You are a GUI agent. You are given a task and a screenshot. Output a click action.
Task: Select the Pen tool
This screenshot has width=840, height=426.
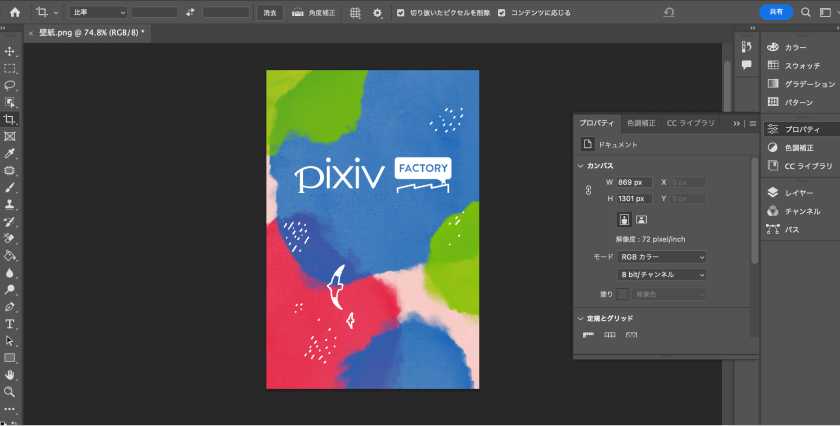pyautogui.click(x=10, y=307)
